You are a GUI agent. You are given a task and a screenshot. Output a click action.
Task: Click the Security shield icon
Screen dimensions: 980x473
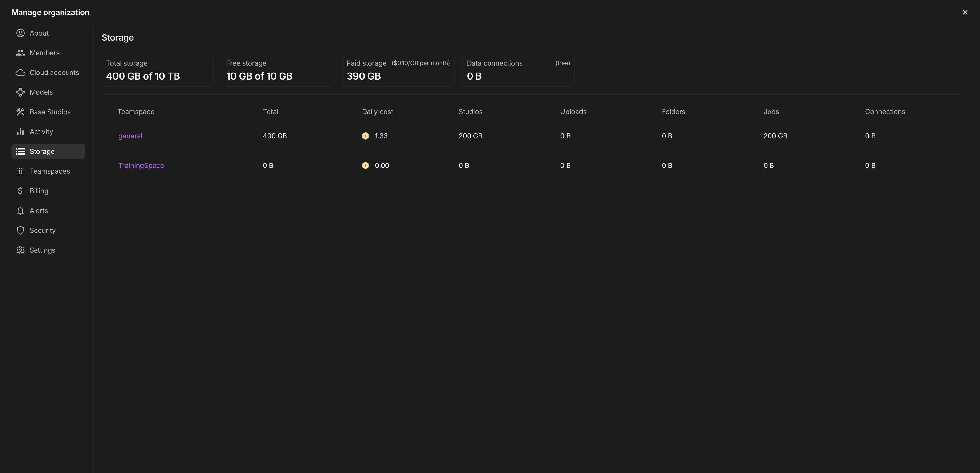tap(20, 231)
